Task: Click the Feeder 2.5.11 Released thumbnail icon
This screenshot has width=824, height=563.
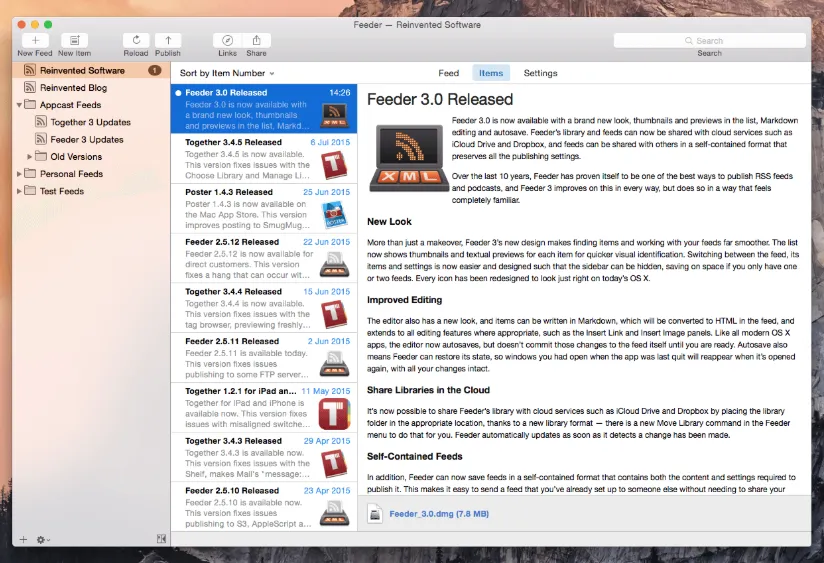Action: (x=334, y=364)
